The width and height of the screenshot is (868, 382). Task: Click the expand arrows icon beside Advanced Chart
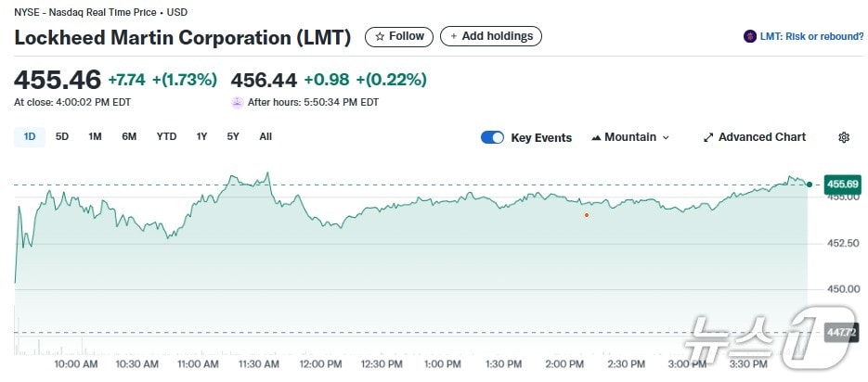pyautogui.click(x=708, y=137)
